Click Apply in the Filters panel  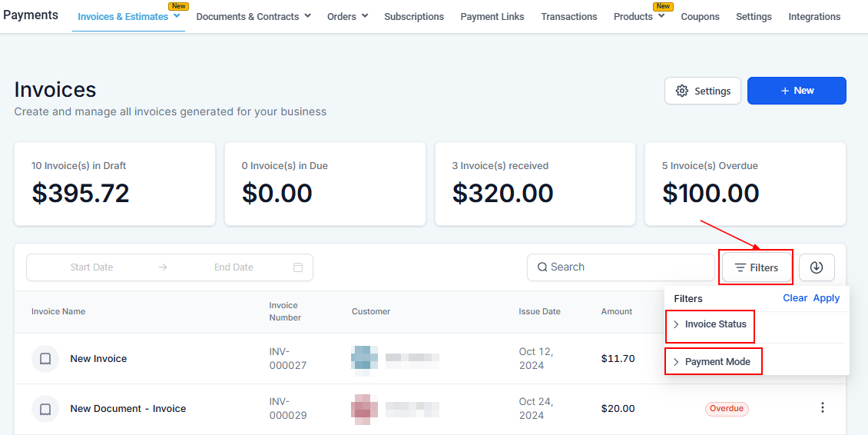pos(827,298)
